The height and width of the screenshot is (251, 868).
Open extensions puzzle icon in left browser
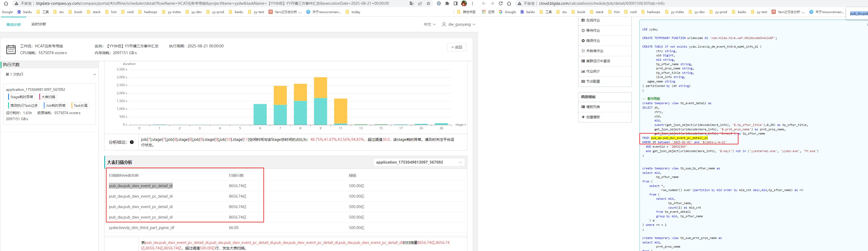coord(447,4)
